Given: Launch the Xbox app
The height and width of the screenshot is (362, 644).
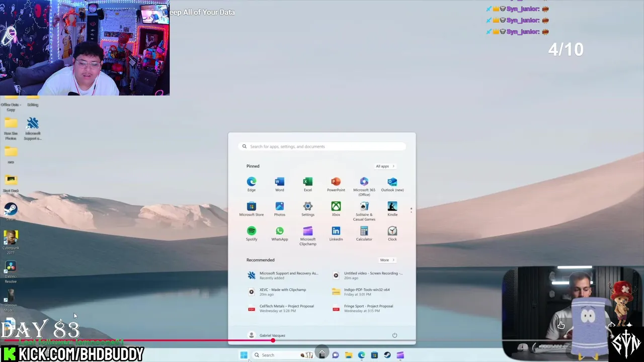Looking at the screenshot, I should pyautogui.click(x=336, y=209).
